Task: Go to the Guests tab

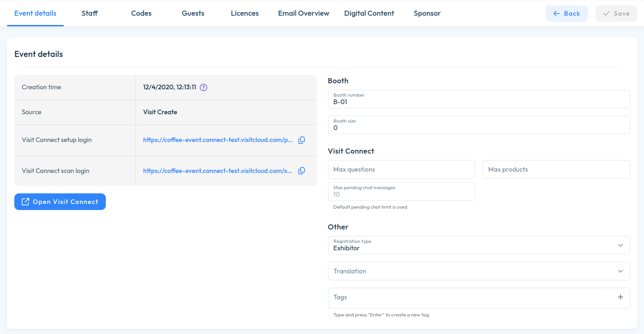Action: click(x=193, y=13)
